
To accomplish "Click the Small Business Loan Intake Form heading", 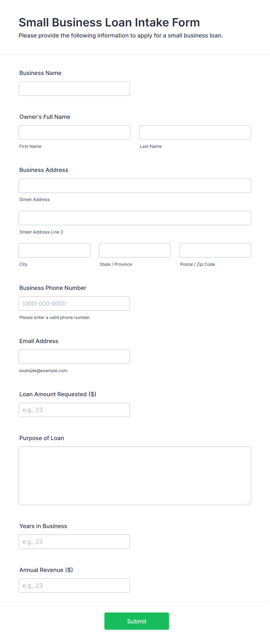I will pos(109,22).
